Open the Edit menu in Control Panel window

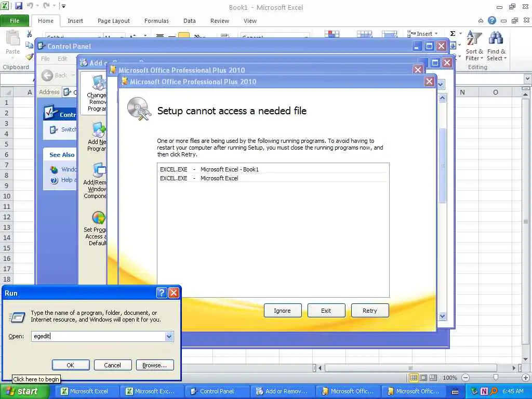(x=62, y=59)
